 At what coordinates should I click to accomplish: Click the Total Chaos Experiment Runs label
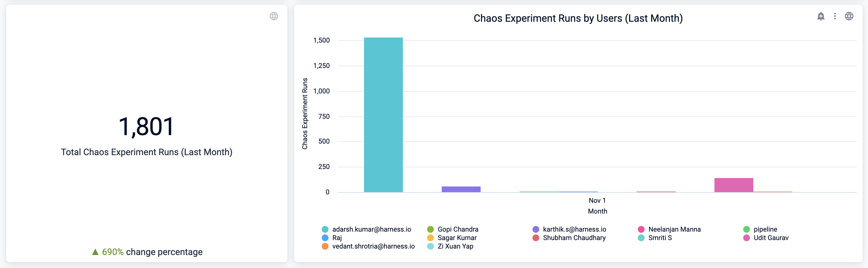pyautogui.click(x=146, y=152)
